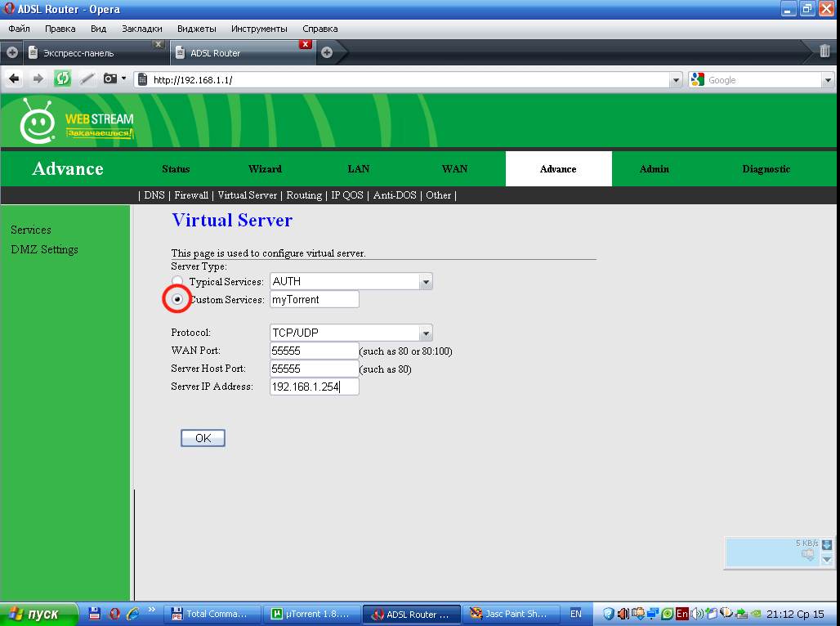The height and width of the screenshot is (626, 840).
Task: Close the ADSL Router tab
Action: [306, 44]
